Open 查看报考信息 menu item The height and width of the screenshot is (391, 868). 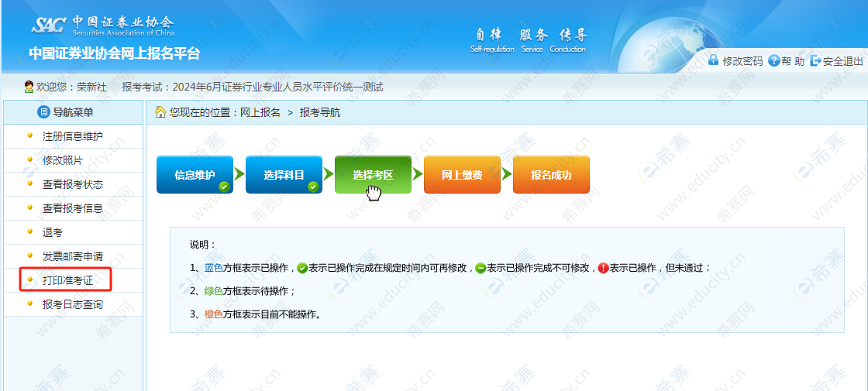(73, 208)
